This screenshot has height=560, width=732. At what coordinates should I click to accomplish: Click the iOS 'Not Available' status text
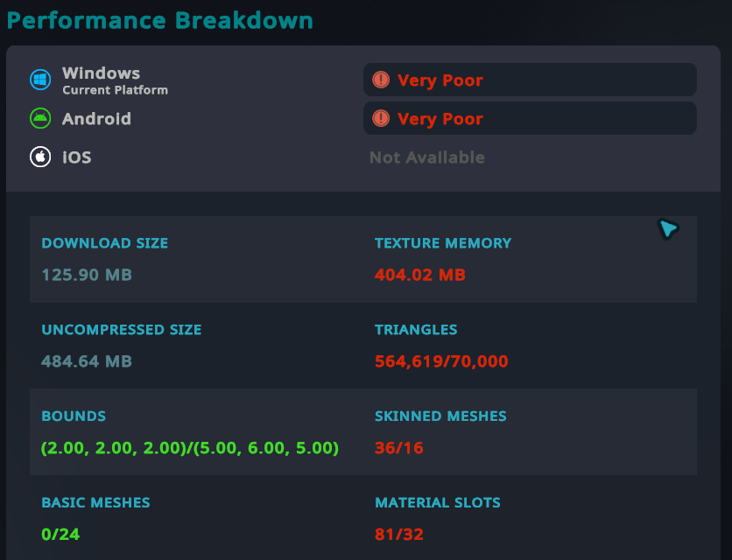click(x=426, y=157)
